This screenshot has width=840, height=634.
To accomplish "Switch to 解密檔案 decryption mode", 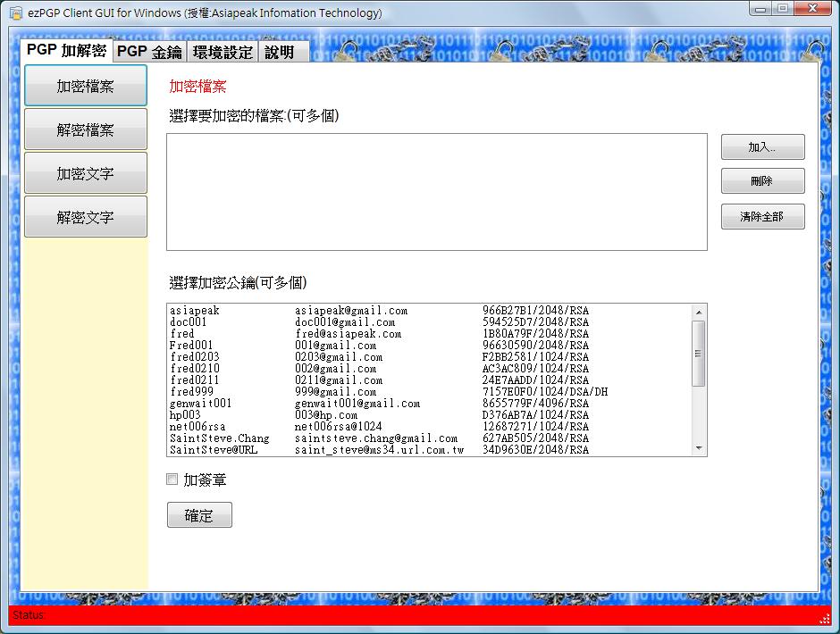I will click(85, 129).
